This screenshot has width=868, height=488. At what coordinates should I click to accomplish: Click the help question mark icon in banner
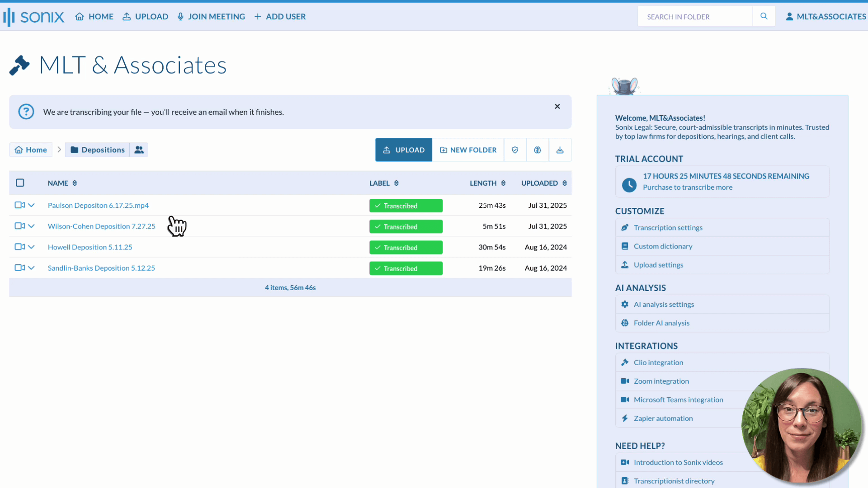point(26,112)
